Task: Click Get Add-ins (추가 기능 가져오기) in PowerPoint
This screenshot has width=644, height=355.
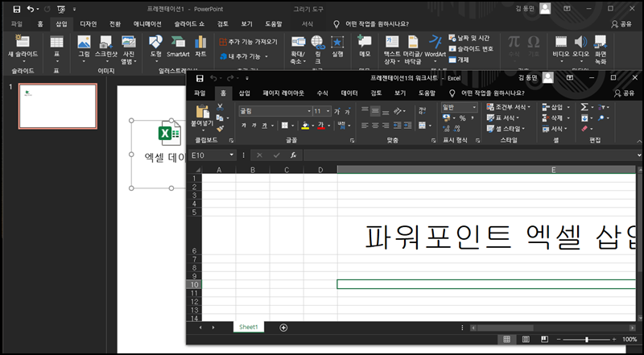Action: (249, 42)
